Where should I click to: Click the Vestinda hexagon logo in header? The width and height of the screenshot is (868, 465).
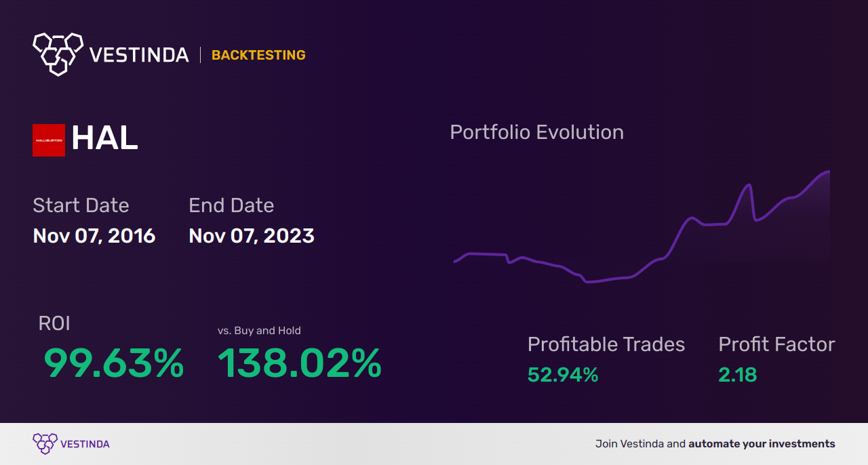click(58, 54)
